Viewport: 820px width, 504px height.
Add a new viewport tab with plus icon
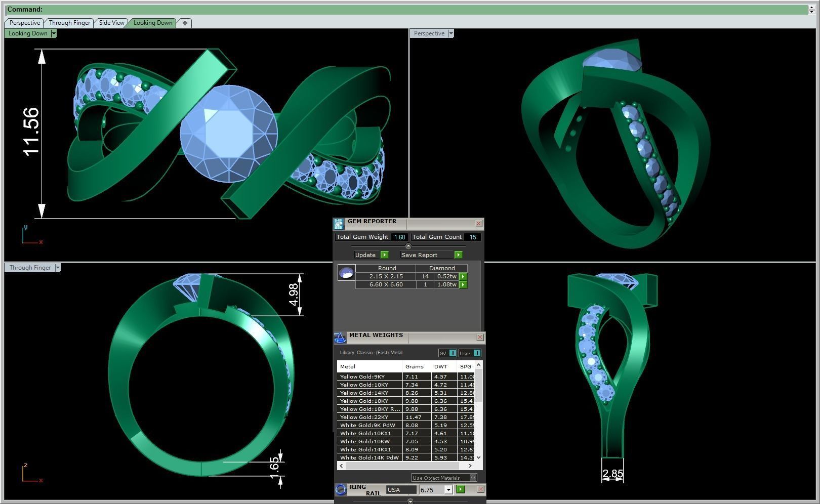tap(185, 23)
